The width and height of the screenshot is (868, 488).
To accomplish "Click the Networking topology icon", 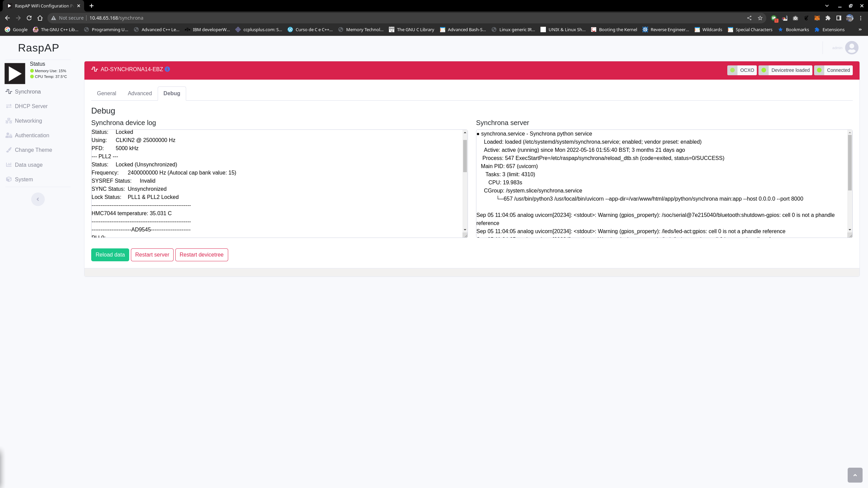I will pos(9,121).
